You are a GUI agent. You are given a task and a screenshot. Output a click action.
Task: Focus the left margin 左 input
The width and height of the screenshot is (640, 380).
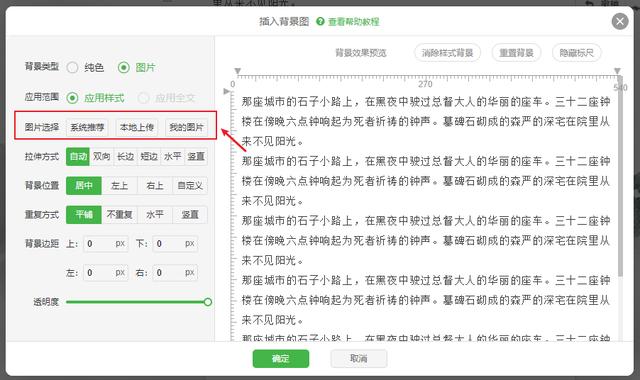[x=106, y=273]
